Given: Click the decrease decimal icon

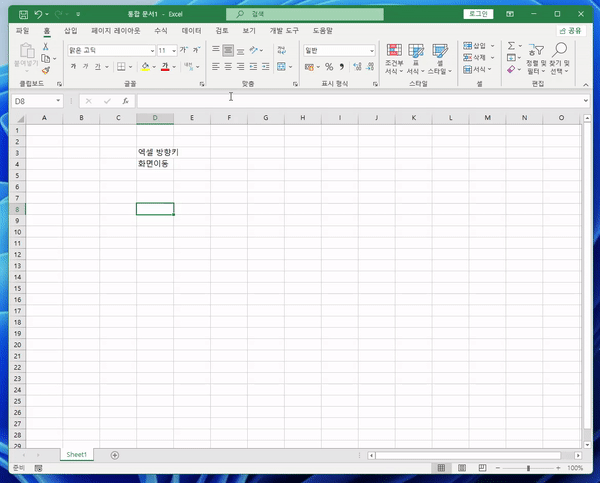Looking at the screenshot, I should coord(370,67).
